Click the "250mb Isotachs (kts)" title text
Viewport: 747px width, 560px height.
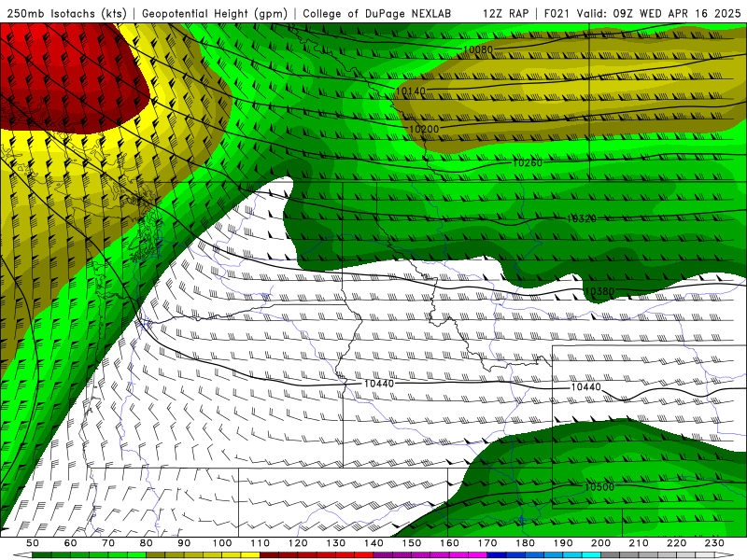[66, 13]
